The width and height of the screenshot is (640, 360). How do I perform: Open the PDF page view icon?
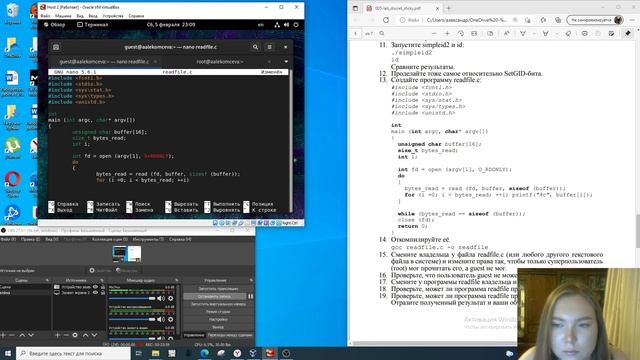pos(490,33)
